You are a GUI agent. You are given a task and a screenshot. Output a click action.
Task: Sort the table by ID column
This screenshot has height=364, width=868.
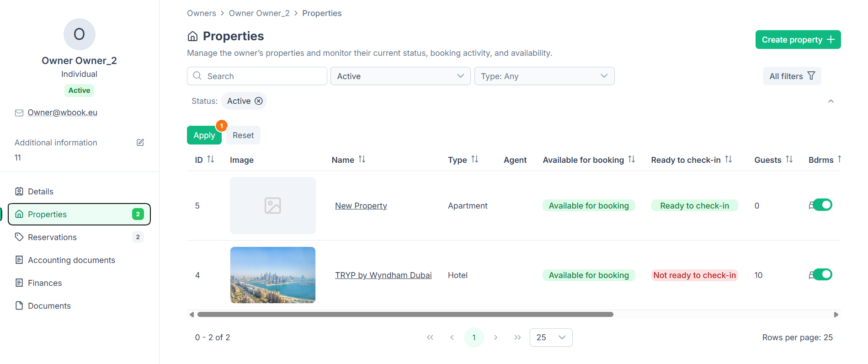(x=211, y=160)
